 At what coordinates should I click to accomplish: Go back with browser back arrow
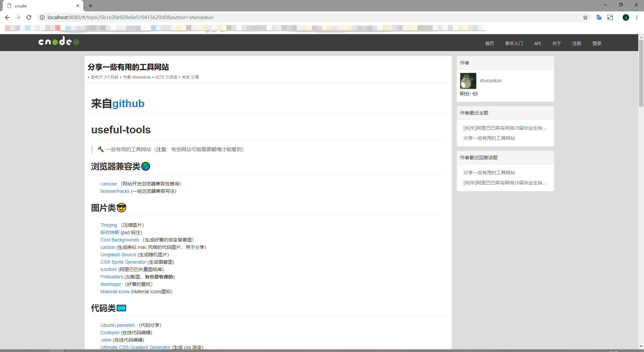pyautogui.click(x=7, y=17)
